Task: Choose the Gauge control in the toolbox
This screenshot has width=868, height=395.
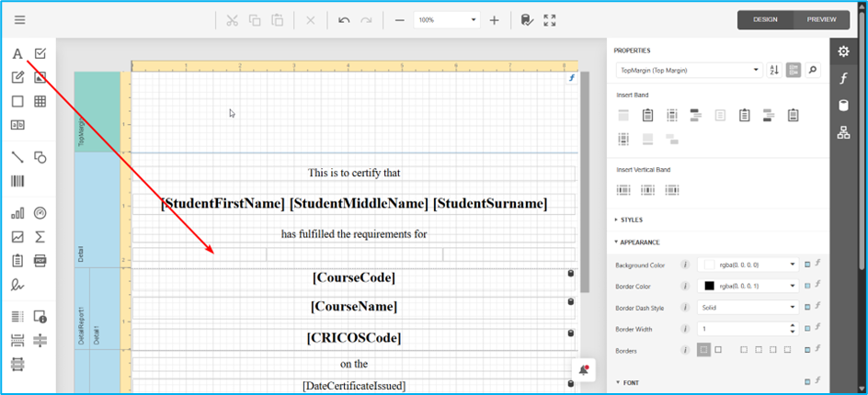Action: click(x=40, y=213)
